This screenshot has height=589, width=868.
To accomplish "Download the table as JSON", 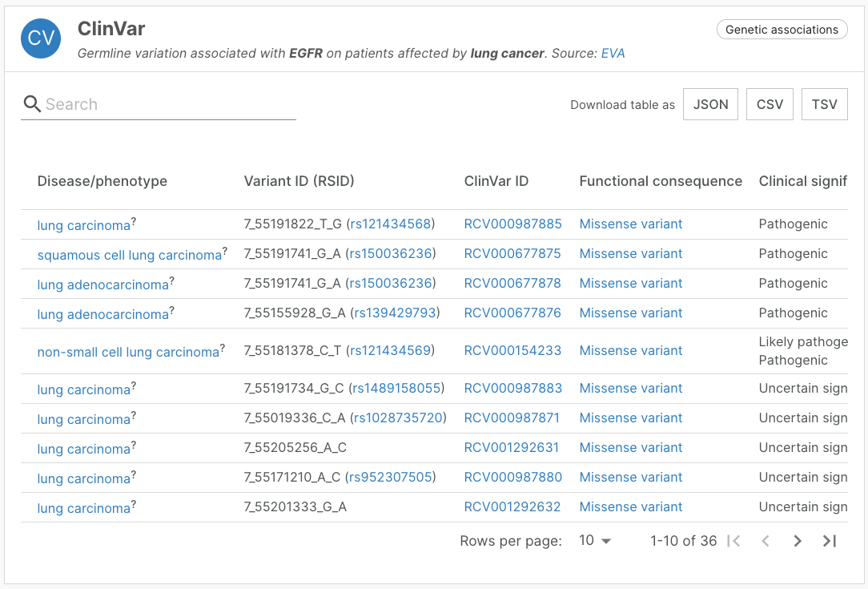I will coord(710,104).
